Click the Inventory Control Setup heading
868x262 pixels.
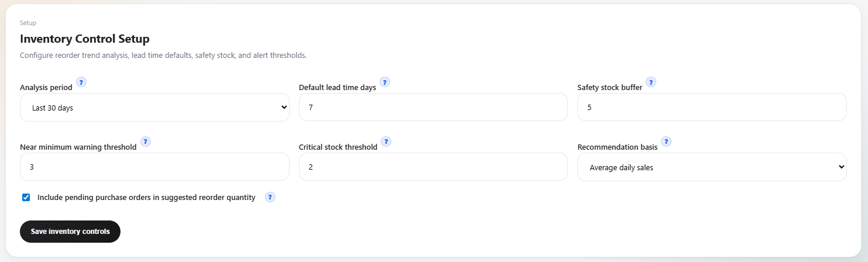click(x=85, y=39)
